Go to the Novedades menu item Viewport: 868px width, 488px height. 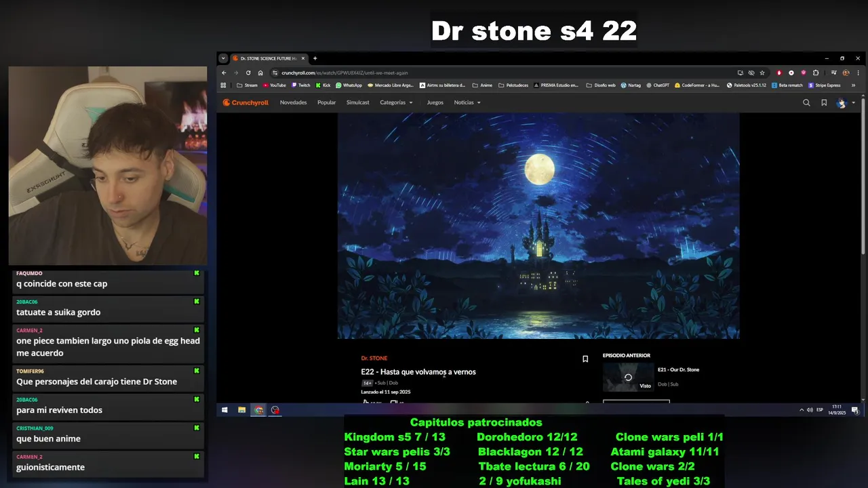point(293,102)
